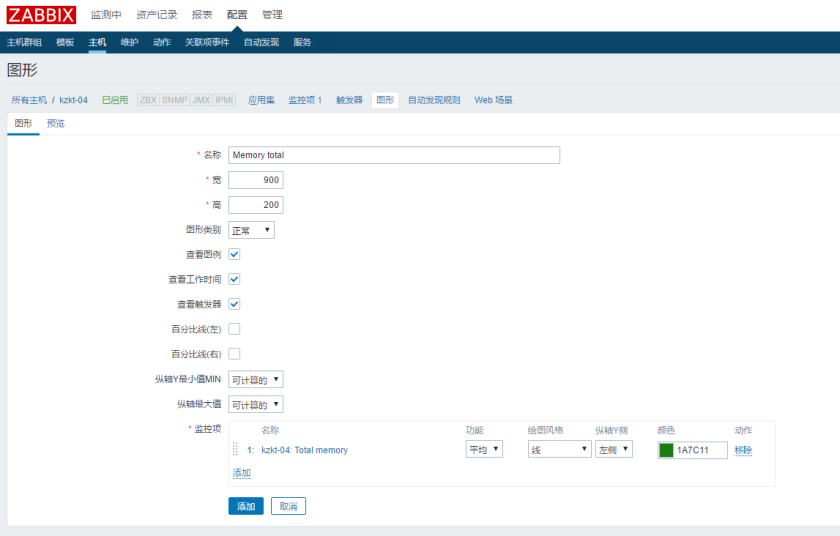This screenshot has height=536, width=840.
Task: Open the 图形类别 dropdown
Action: point(251,230)
